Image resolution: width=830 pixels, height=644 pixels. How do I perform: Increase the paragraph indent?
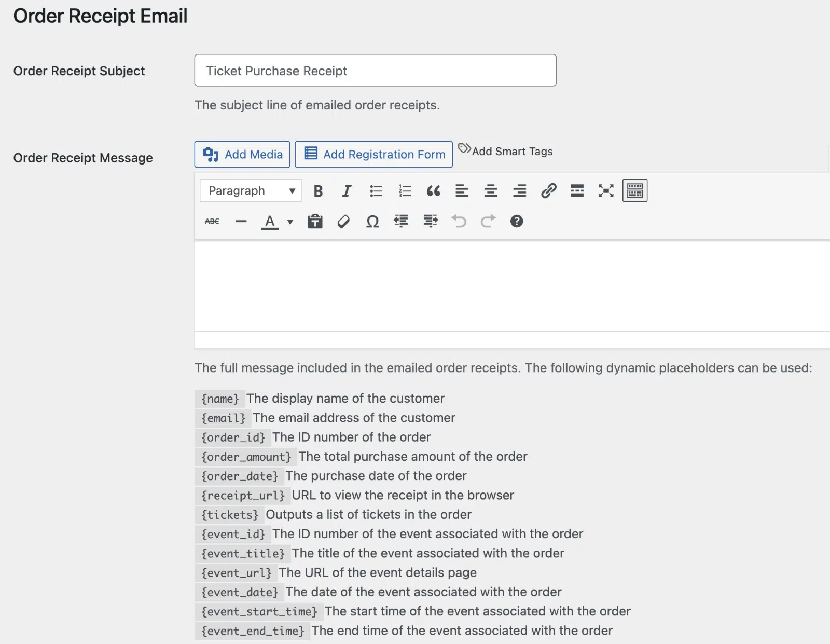[x=431, y=222]
